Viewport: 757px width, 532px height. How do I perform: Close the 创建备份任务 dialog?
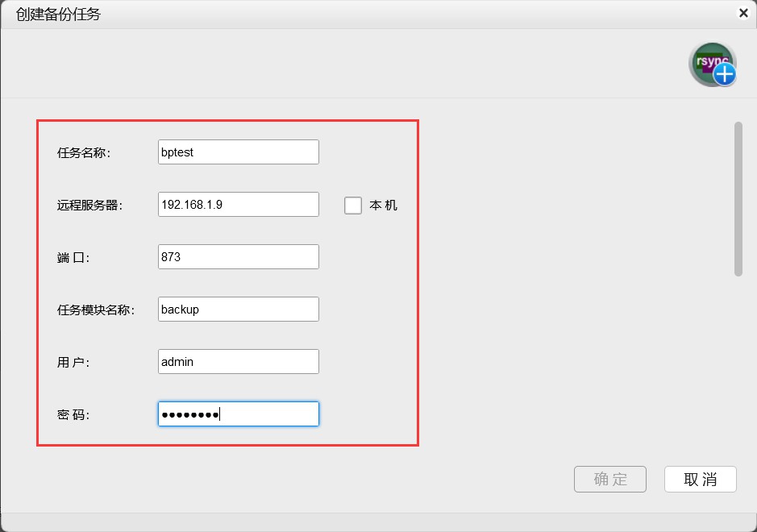click(x=742, y=13)
